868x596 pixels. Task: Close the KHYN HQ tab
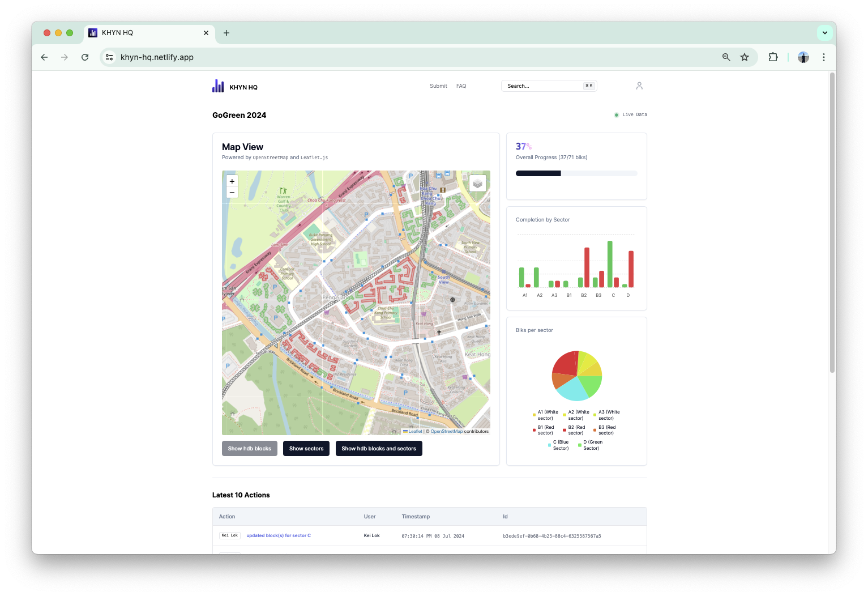(x=206, y=33)
